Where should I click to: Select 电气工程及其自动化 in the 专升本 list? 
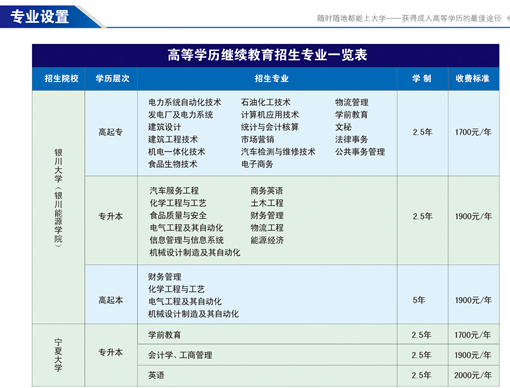(186, 228)
